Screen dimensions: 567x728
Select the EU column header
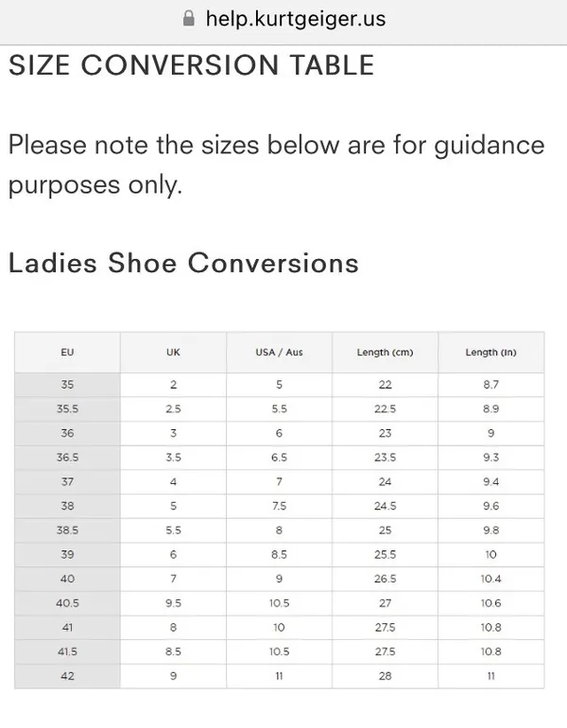67,353
